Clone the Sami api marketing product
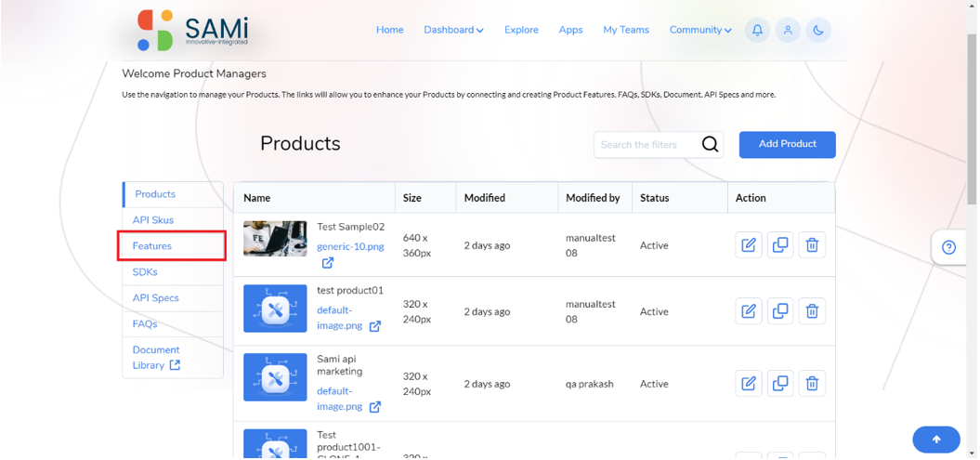Screen dimensions: 980x460 click(780, 383)
